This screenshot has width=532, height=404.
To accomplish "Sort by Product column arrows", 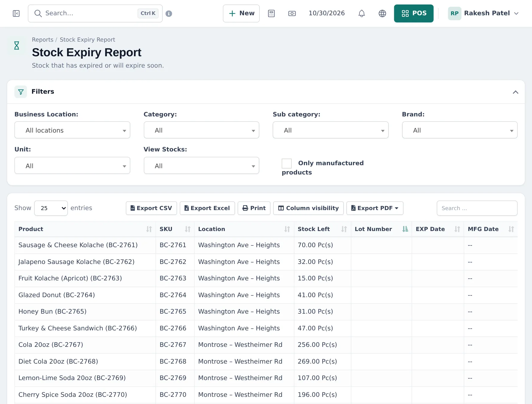I will (x=149, y=229).
